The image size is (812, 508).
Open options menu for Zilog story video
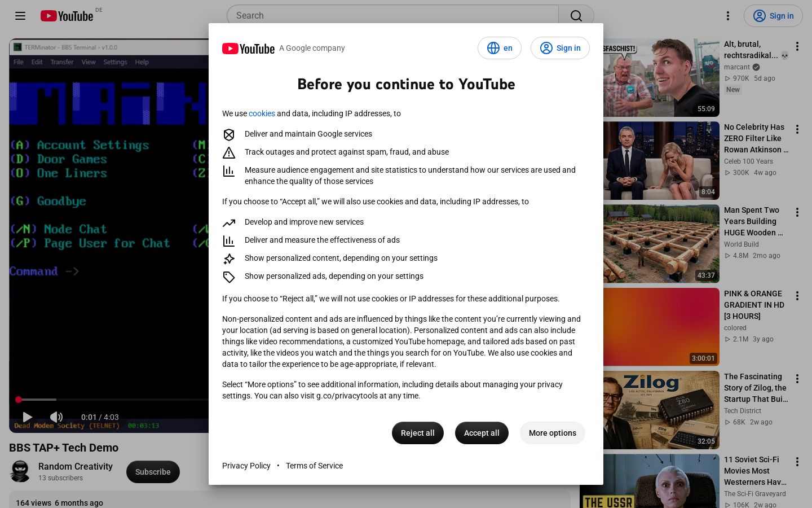click(x=797, y=379)
